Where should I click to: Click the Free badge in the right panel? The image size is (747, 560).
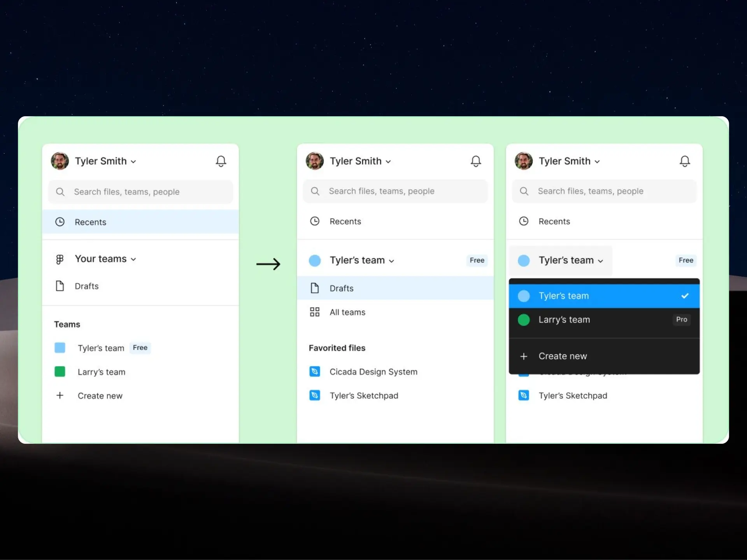pos(686,260)
